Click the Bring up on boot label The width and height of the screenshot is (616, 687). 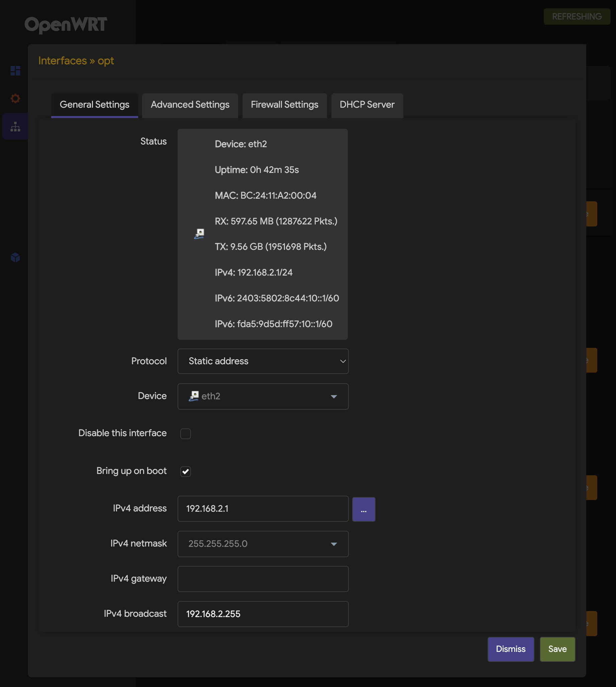point(132,471)
